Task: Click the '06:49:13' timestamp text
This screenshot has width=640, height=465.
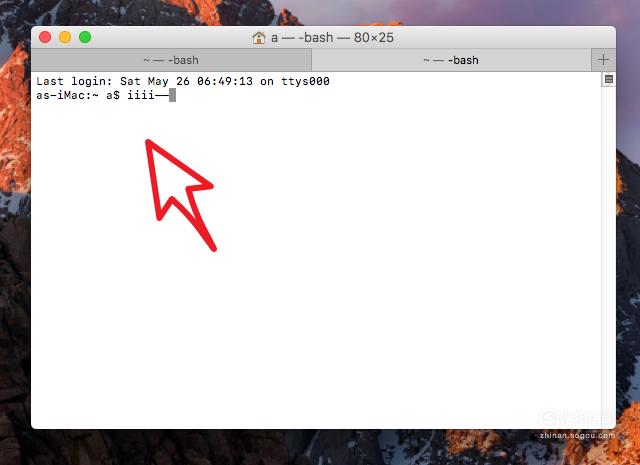Action: tap(225, 81)
